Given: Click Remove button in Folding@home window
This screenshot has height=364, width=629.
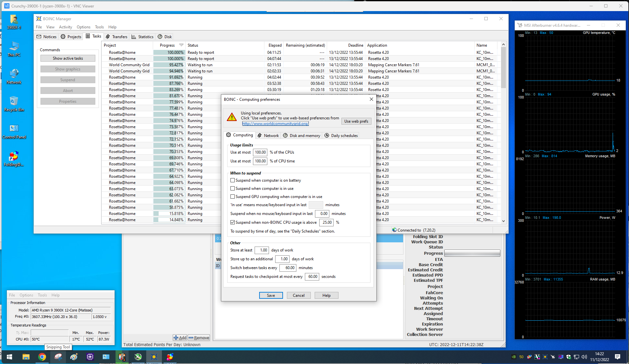Looking at the screenshot, I should pos(199,338).
